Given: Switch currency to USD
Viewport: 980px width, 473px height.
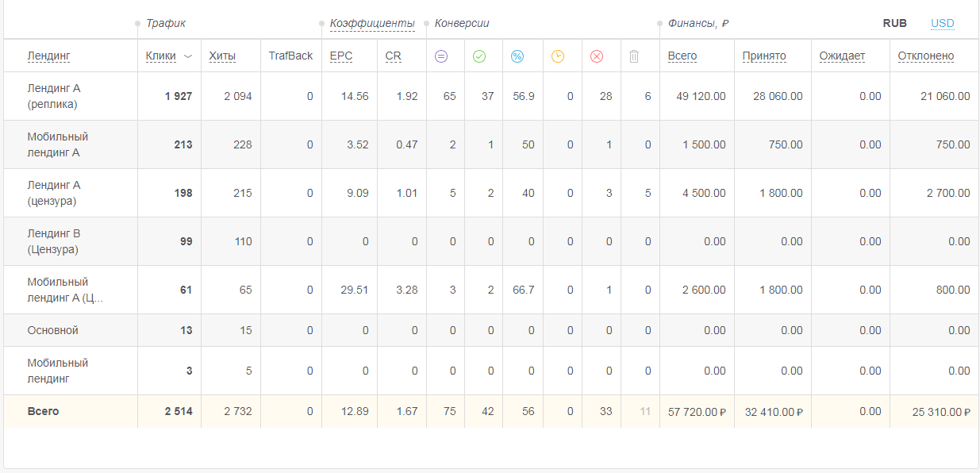Looking at the screenshot, I should click(x=942, y=24).
